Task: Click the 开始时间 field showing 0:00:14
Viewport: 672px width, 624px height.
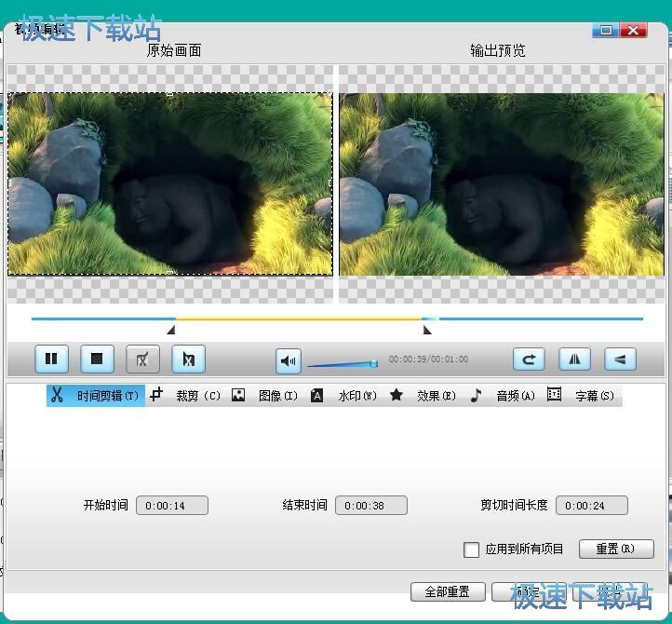Action: tap(172, 506)
